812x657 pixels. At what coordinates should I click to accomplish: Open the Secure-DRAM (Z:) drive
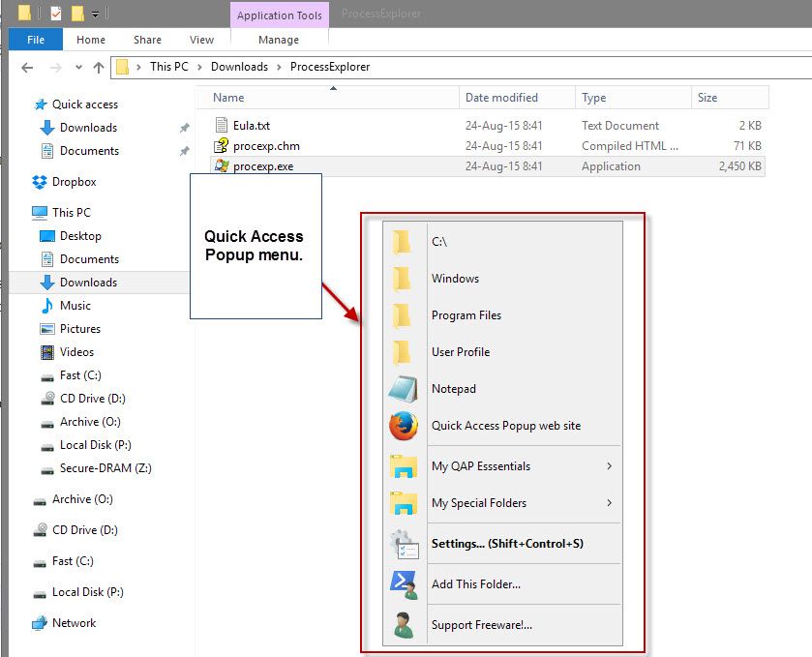tap(105, 468)
